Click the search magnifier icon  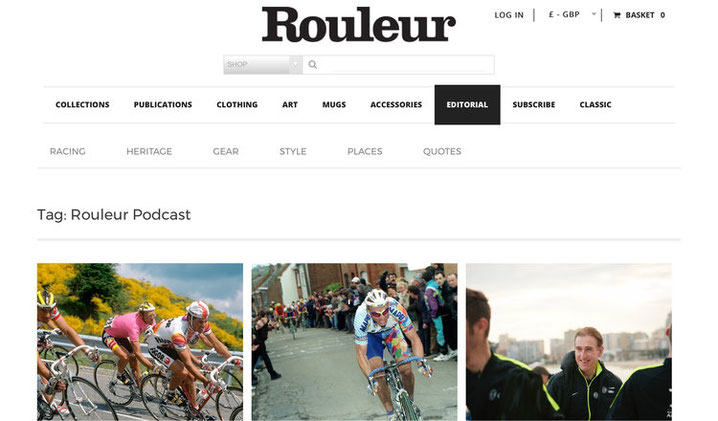tap(313, 65)
